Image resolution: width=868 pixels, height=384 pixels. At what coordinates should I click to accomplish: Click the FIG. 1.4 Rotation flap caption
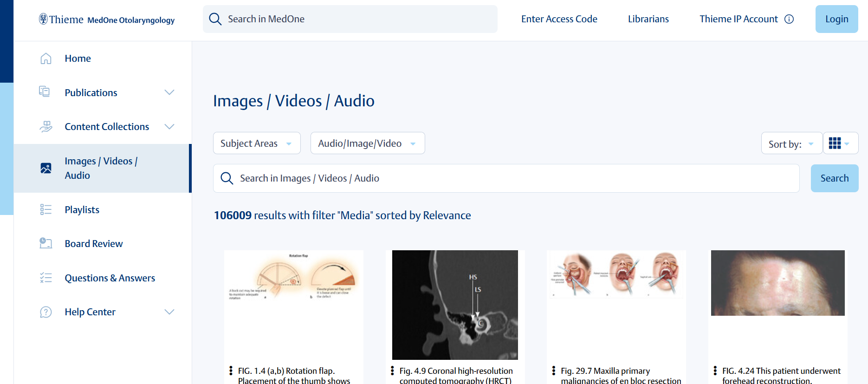tap(294, 375)
